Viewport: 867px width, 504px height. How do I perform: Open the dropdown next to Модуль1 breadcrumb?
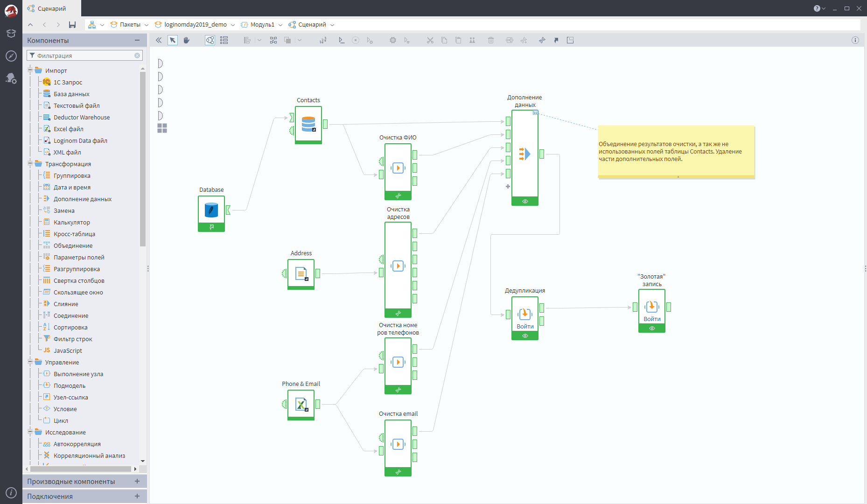pyautogui.click(x=280, y=24)
